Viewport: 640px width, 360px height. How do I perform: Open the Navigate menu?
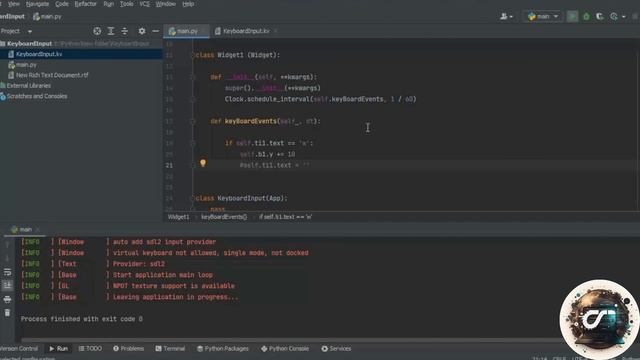coord(37,4)
